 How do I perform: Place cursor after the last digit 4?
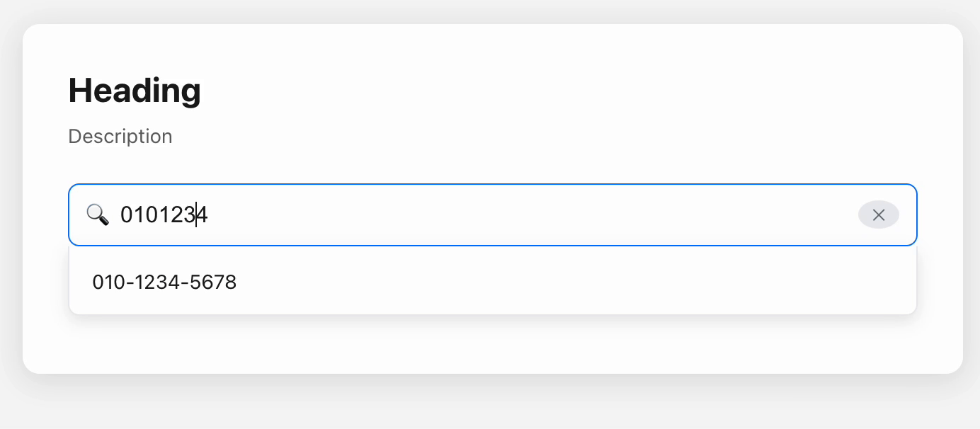[x=208, y=215]
